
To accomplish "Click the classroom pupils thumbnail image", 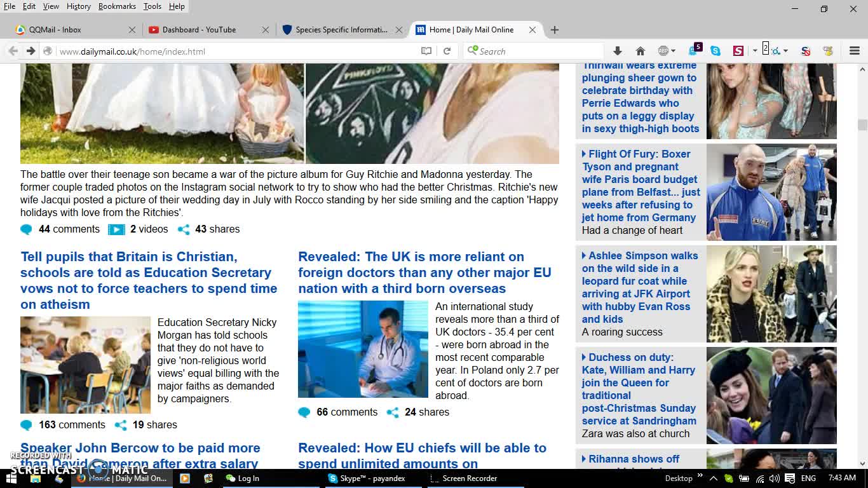I will 85,365.
